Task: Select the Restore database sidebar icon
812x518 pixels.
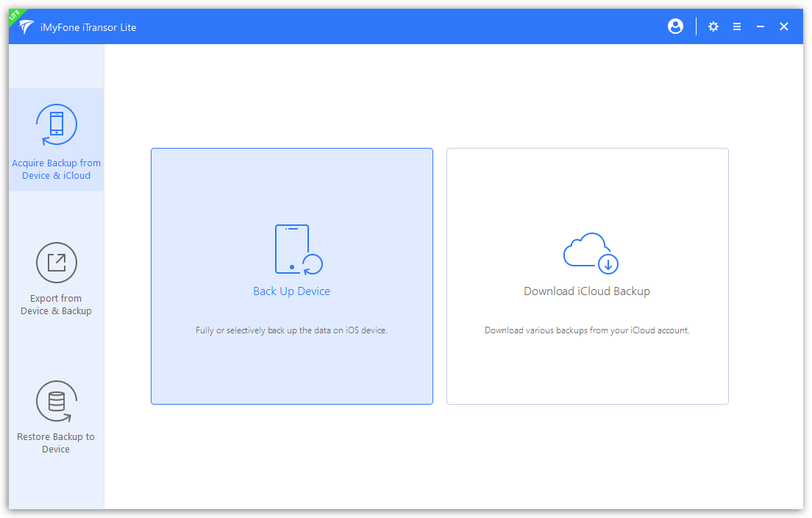Action: coord(57,402)
